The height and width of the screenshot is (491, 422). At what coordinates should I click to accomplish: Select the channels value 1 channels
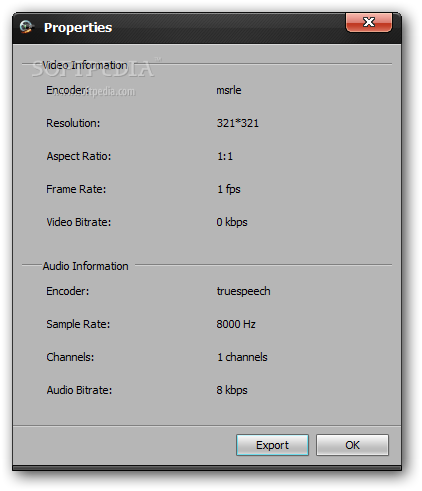(242, 357)
